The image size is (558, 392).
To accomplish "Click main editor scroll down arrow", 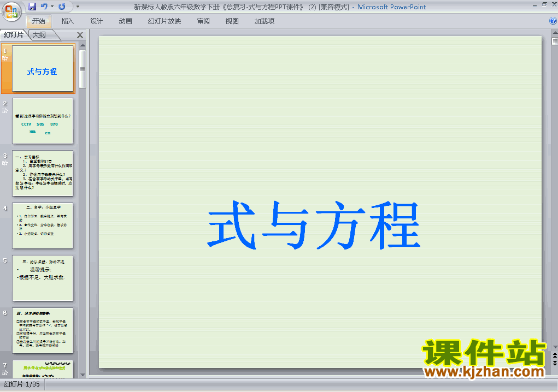I will click(555, 347).
